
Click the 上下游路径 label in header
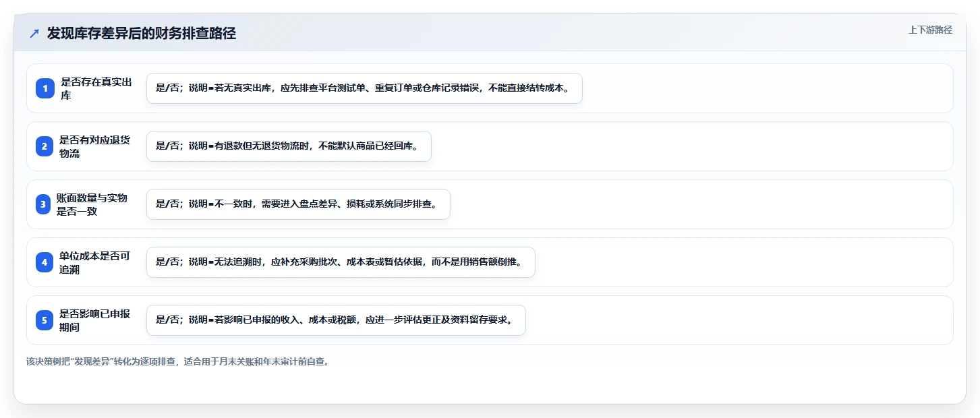930,30
